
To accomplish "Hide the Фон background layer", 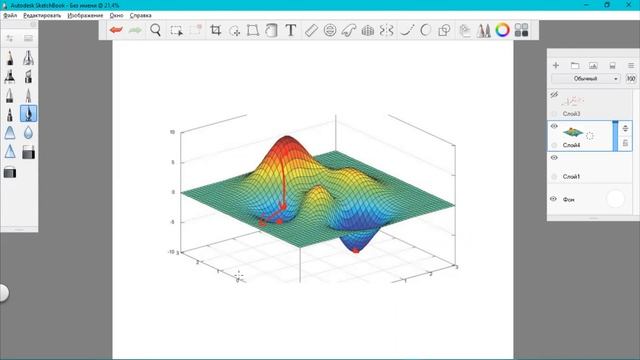I will [553, 199].
